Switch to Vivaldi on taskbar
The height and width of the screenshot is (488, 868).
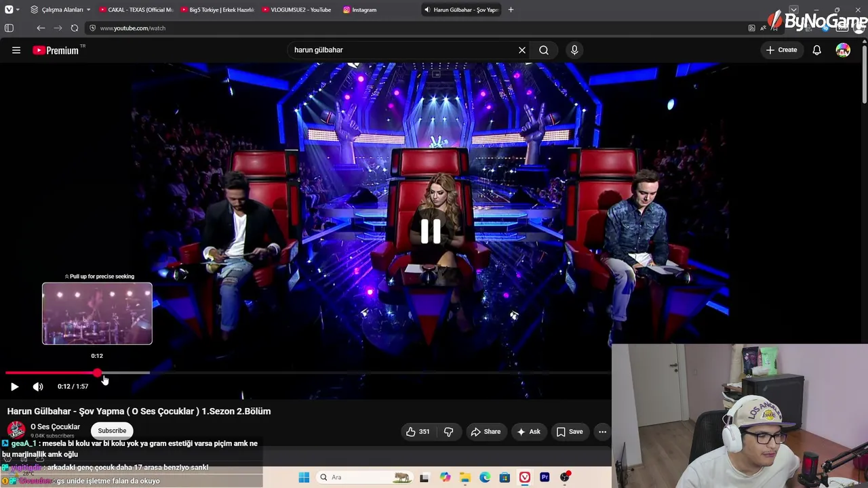click(525, 477)
